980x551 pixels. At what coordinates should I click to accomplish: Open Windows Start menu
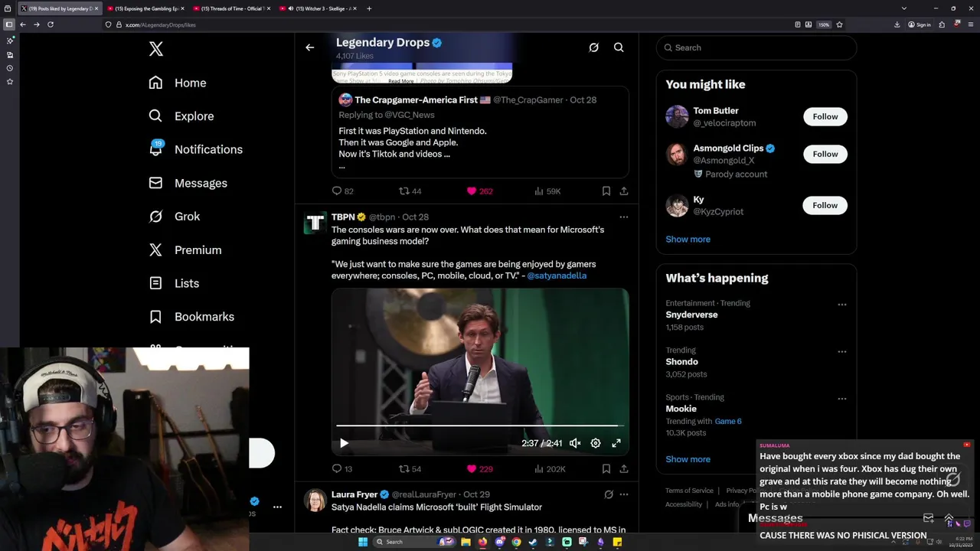(x=363, y=542)
